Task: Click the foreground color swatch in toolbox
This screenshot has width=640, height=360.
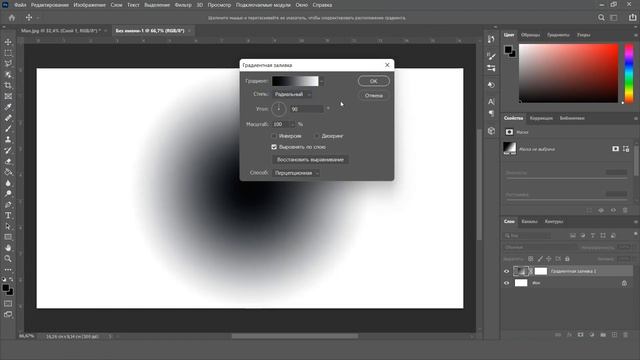Action: 6,289
